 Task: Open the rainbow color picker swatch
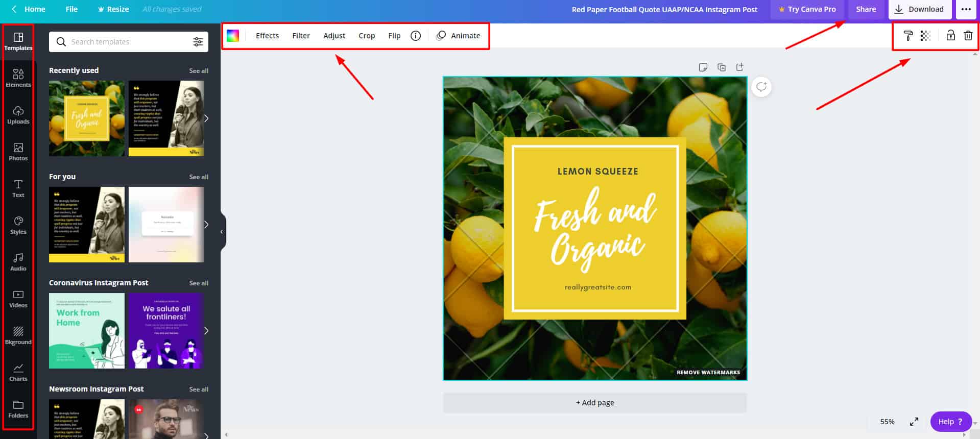point(233,36)
